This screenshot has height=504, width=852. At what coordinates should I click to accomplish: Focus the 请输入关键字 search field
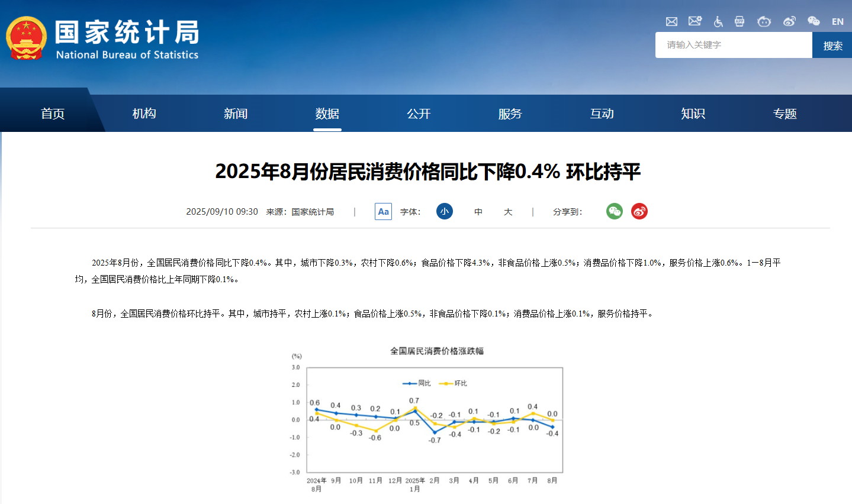pos(734,45)
